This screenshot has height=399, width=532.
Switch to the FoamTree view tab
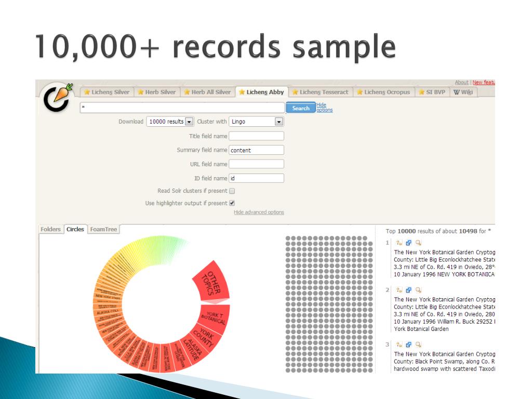click(103, 229)
